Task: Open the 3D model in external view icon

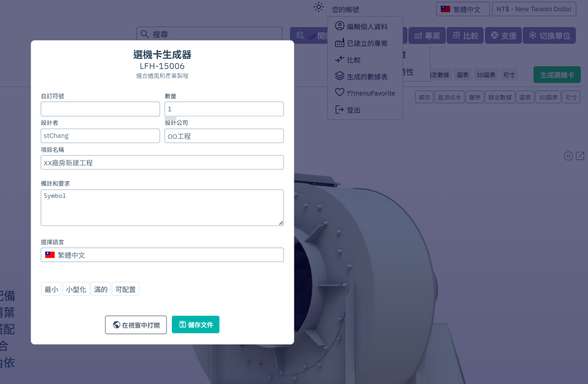Action: [x=580, y=156]
